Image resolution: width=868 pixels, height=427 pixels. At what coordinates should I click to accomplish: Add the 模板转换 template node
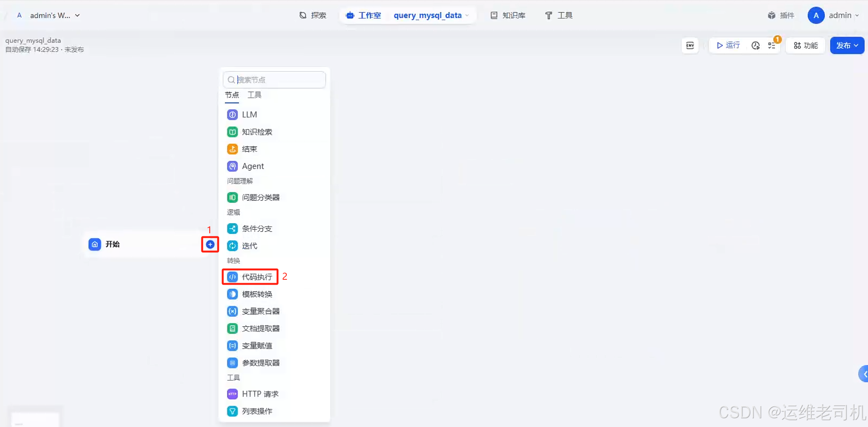257,294
